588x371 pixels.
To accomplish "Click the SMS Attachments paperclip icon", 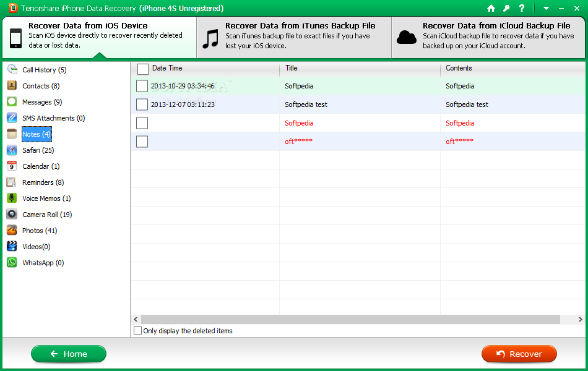I will click(12, 117).
